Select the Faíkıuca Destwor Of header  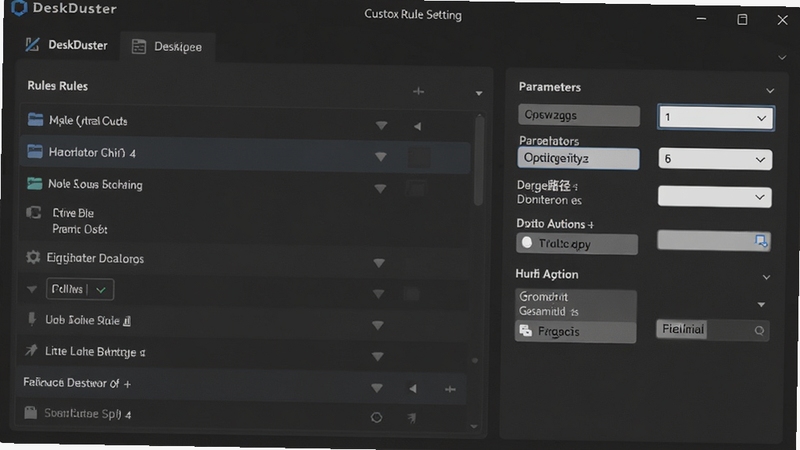77,383
